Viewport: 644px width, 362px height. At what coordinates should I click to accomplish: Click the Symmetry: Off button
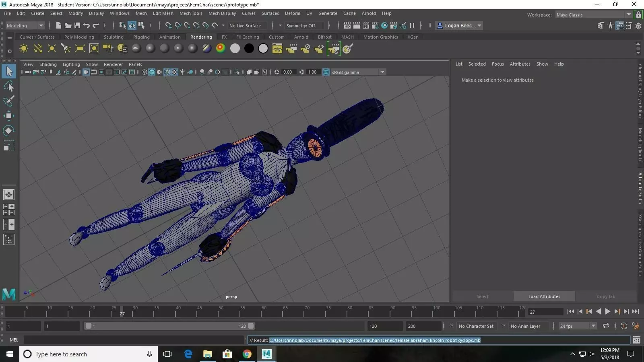301,26
